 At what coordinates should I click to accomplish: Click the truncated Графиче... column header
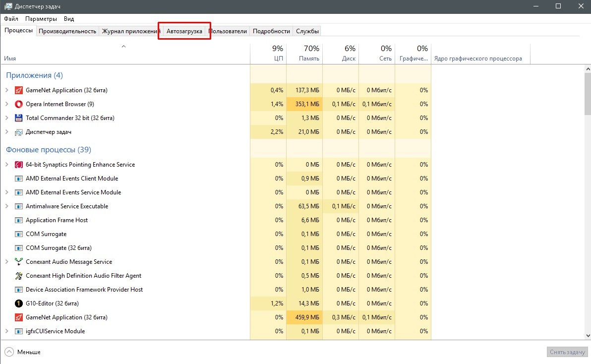pos(413,54)
